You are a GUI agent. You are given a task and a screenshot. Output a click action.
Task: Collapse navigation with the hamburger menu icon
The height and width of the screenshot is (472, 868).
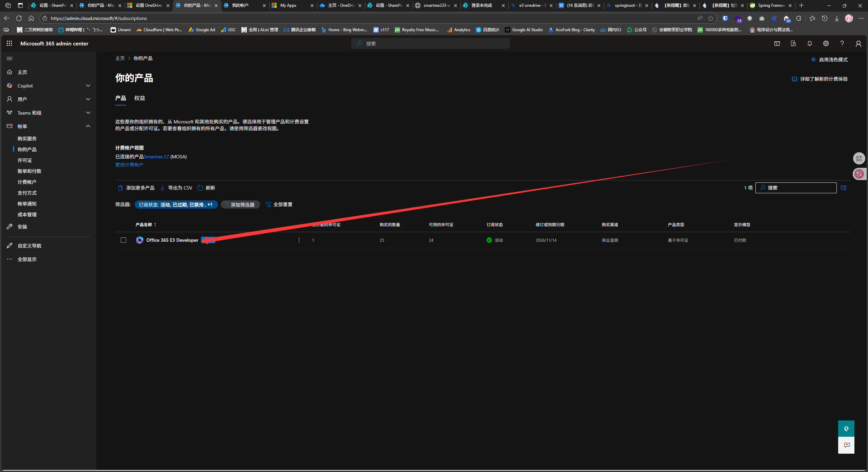pos(9,58)
